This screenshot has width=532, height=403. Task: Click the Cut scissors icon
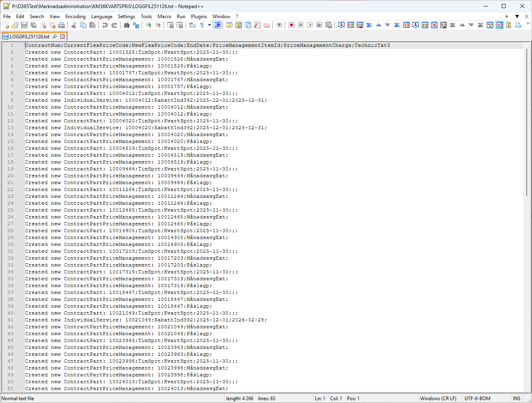pyautogui.click(x=74, y=25)
